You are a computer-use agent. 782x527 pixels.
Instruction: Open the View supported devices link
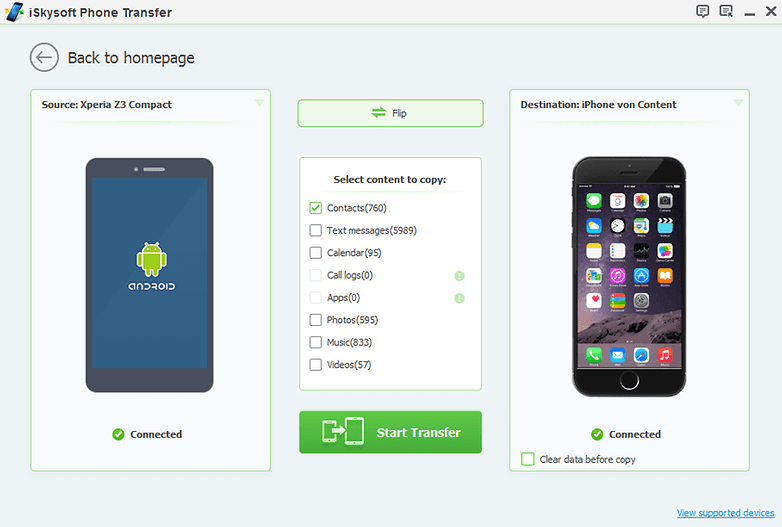click(726, 513)
